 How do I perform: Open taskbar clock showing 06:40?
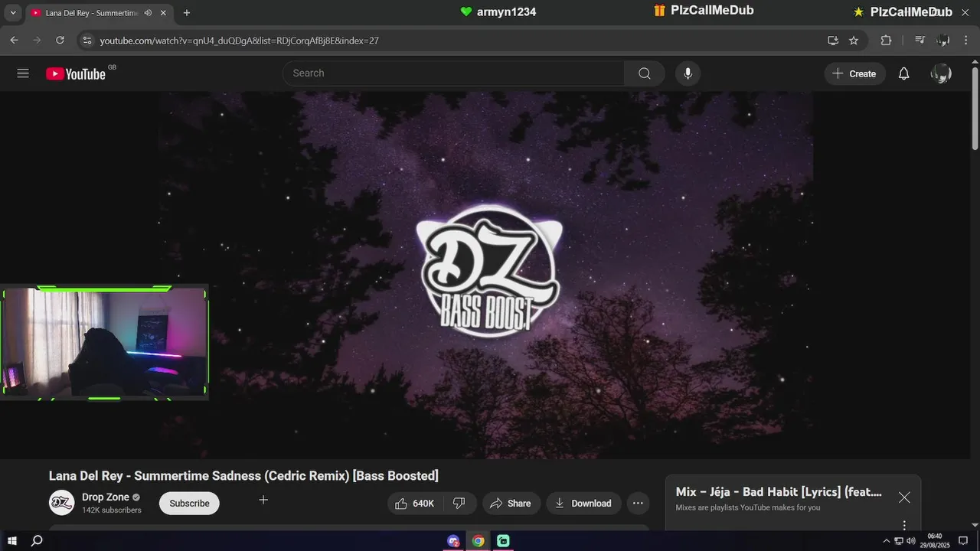click(x=935, y=541)
